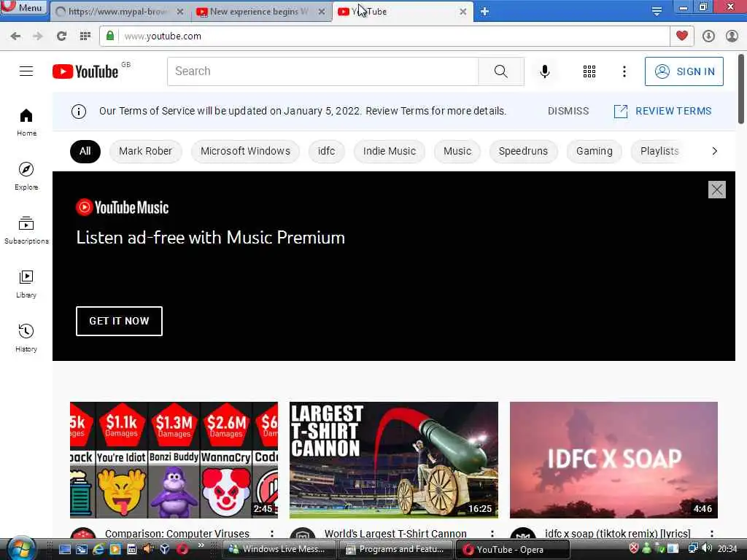747x560 pixels.
Task: Open the Opera Menu button
Action: (24, 7)
